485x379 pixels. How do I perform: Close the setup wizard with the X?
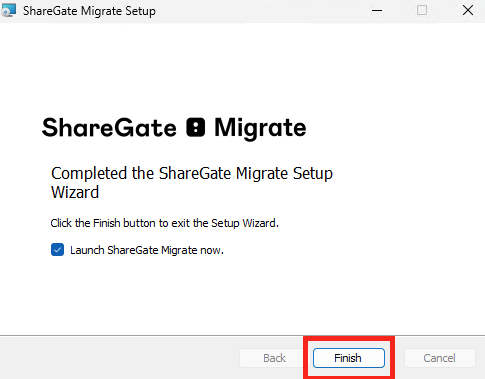pyautogui.click(x=468, y=10)
